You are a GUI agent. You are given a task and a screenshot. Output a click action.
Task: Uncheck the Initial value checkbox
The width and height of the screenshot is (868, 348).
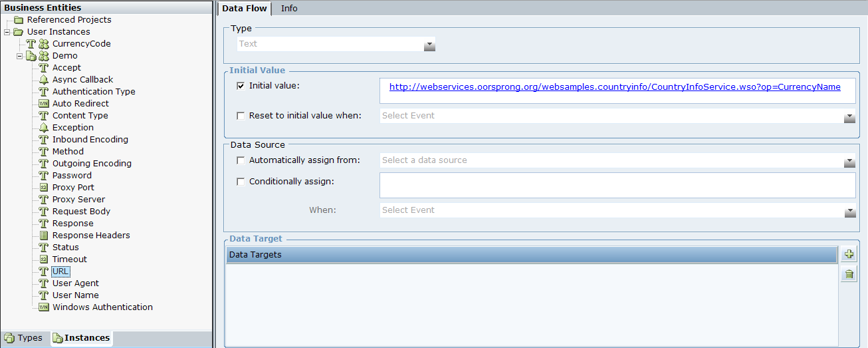[x=241, y=86]
